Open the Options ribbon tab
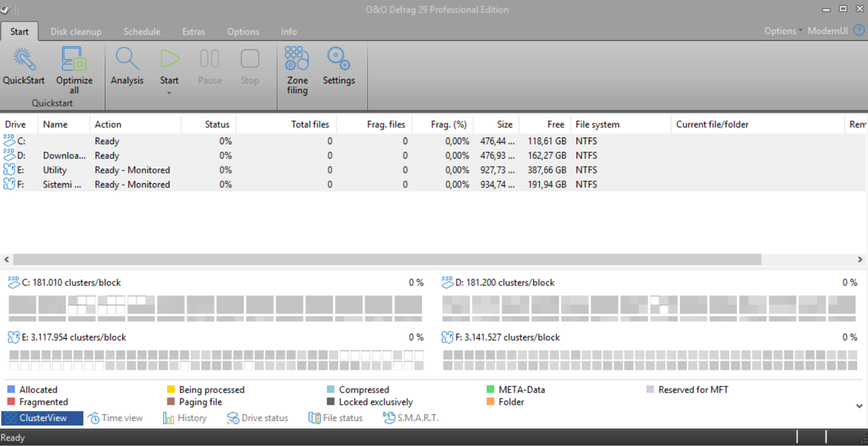This screenshot has height=446, width=868. click(243, 32)
